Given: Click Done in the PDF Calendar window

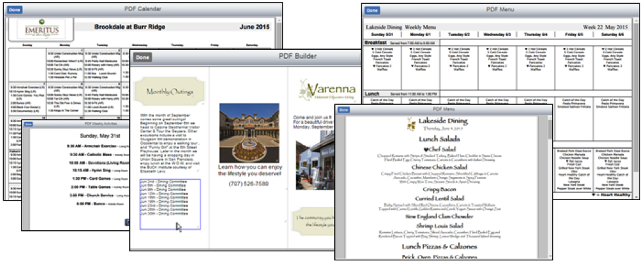Looking at the screenshot, I should click(x=15, y=10).
